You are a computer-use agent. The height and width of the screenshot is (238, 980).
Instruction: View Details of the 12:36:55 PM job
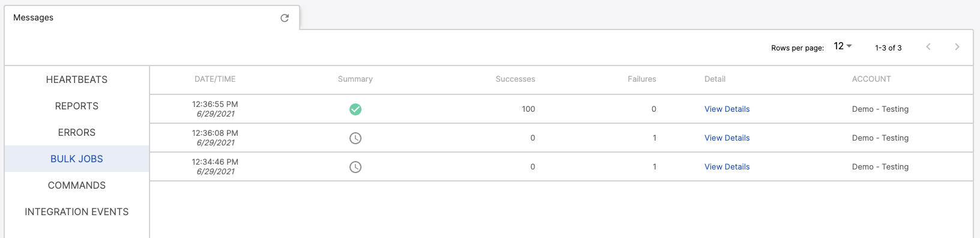click(x=727, y=109)
